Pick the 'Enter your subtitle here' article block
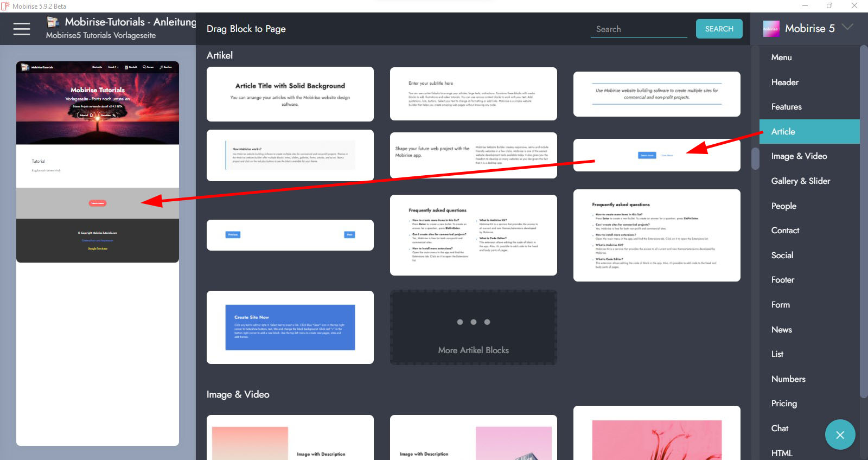The height and width of the screenshot is (460, 868). coord(474,94)
